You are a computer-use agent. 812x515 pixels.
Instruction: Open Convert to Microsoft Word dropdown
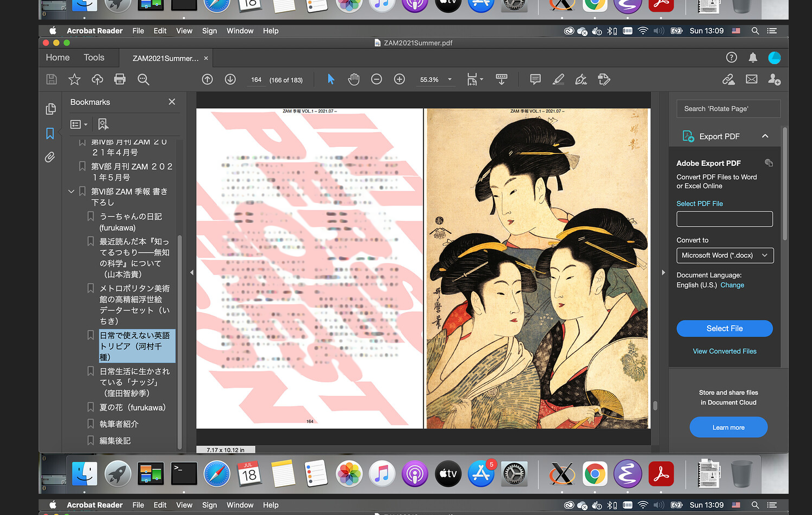click(724, 255)
